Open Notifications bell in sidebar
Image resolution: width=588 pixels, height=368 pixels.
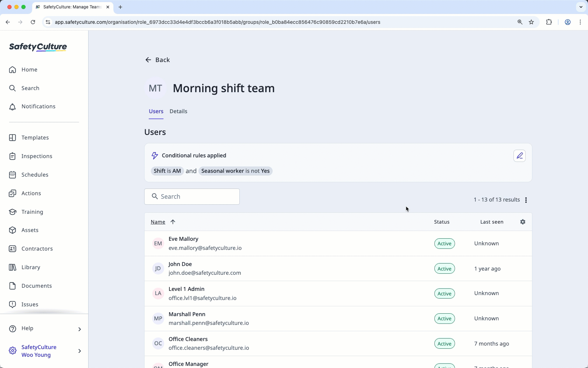(x=32, y=107)
